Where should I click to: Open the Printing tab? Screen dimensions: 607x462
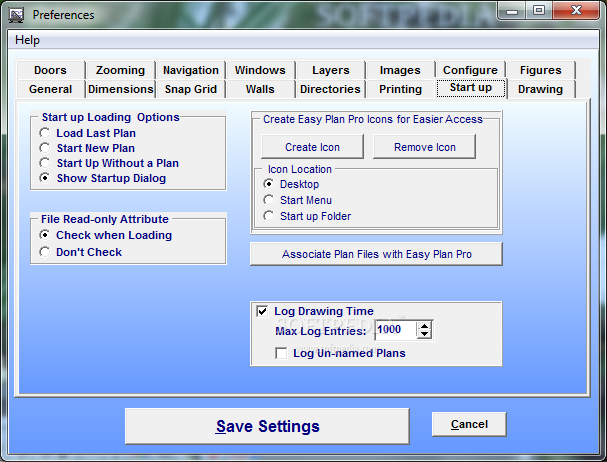[400, 89]
